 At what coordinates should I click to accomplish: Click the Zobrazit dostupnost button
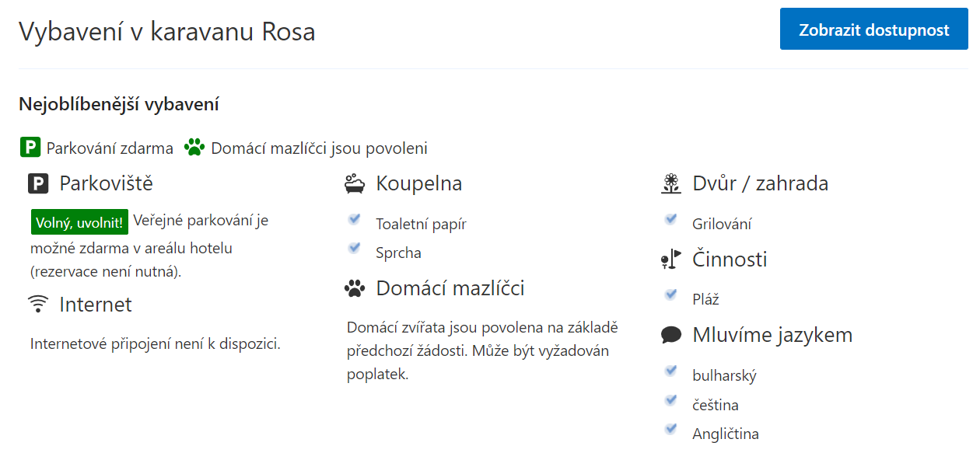(x=874, y=30)
